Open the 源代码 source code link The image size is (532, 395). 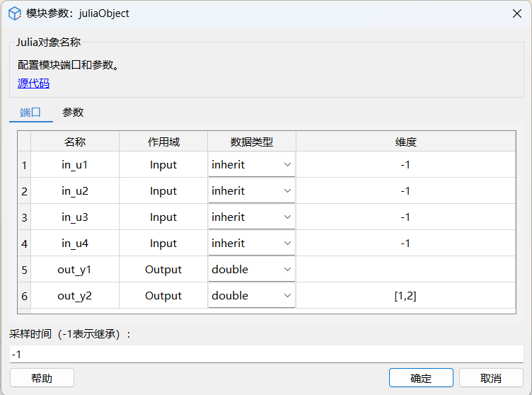[x=33, y=84]
